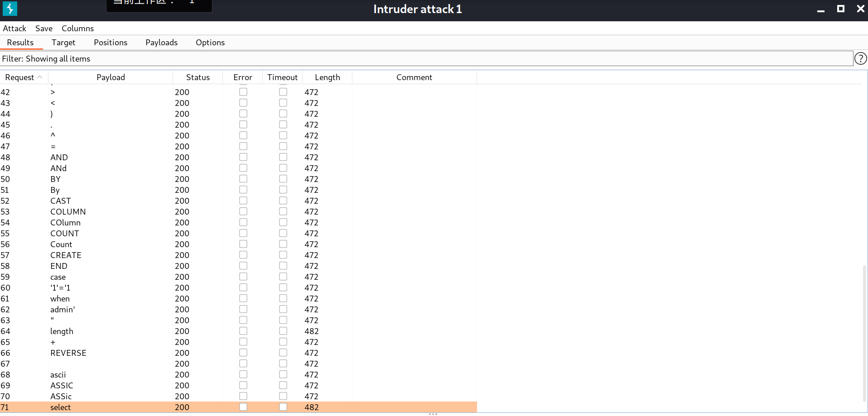Close the Intruder attack 1 window
This screenshot has height=416, width=868.
click(x=860, y=9)
